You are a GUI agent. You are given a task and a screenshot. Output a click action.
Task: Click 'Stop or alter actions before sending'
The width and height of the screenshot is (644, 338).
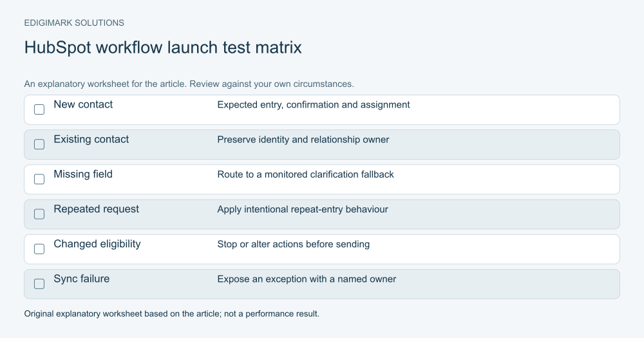293,245
